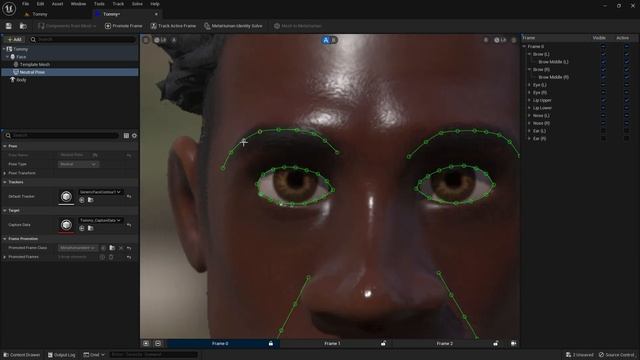This screenshot has height=360, width=640.
Task: Click the Save asset toolbar icon
Action: coord(9,26)
